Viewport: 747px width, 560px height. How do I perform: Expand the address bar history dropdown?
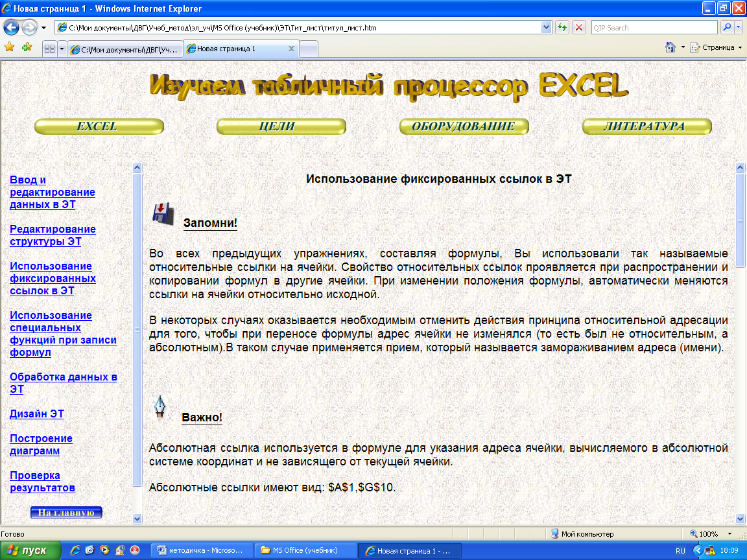(x=546, y=28)
